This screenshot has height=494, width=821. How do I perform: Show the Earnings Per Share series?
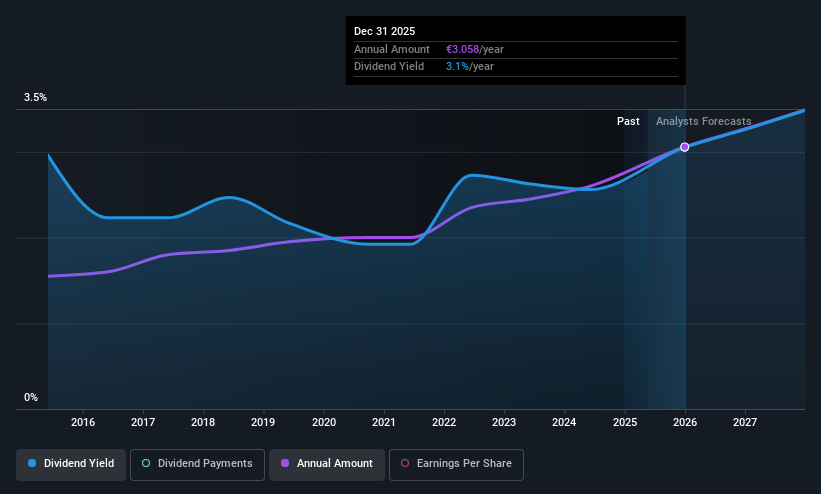coord(456,464)
